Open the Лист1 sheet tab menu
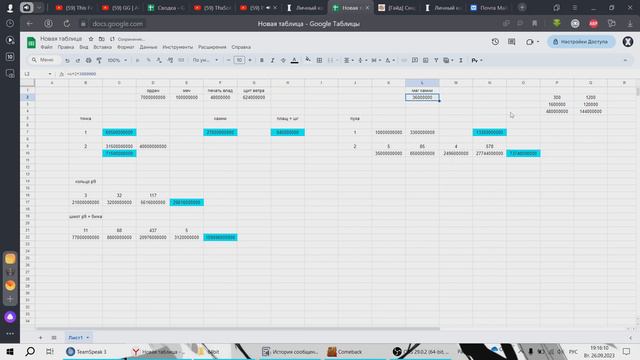The height and width of the screenshot is (360, 640). (88, 338)
